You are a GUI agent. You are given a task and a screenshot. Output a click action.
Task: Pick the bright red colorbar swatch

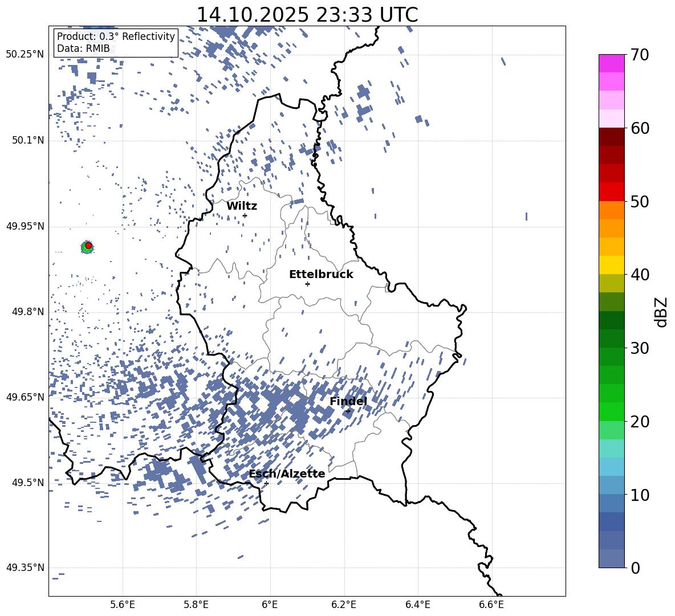click(x=611, y=192)
